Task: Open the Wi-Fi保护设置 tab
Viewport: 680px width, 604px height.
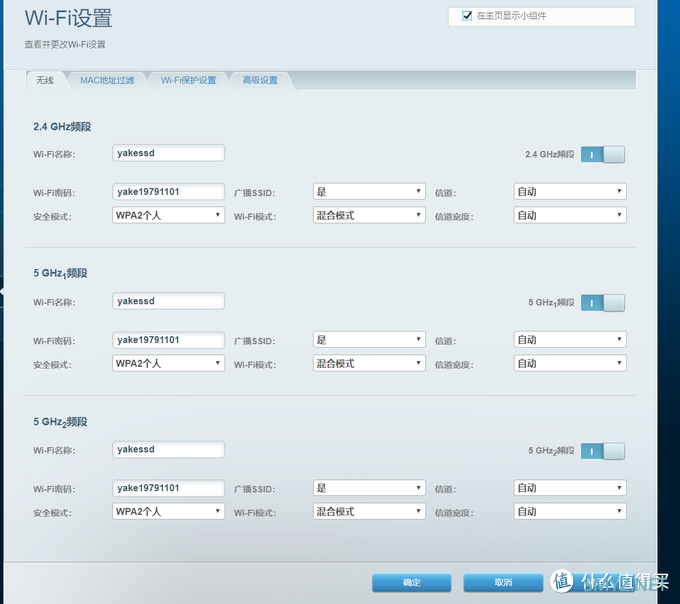Action: (188, 80)
